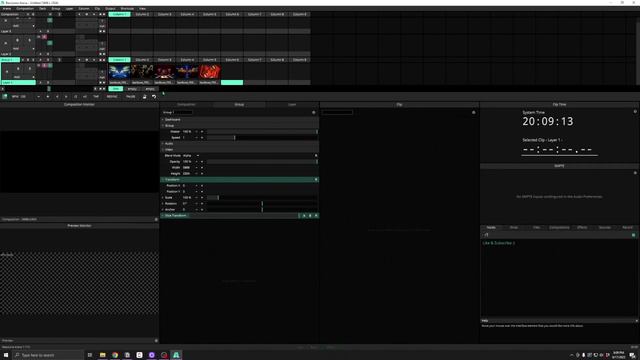Open the Sources browser tab
Viewport: 640px width, 360px height.
(604, 227)
